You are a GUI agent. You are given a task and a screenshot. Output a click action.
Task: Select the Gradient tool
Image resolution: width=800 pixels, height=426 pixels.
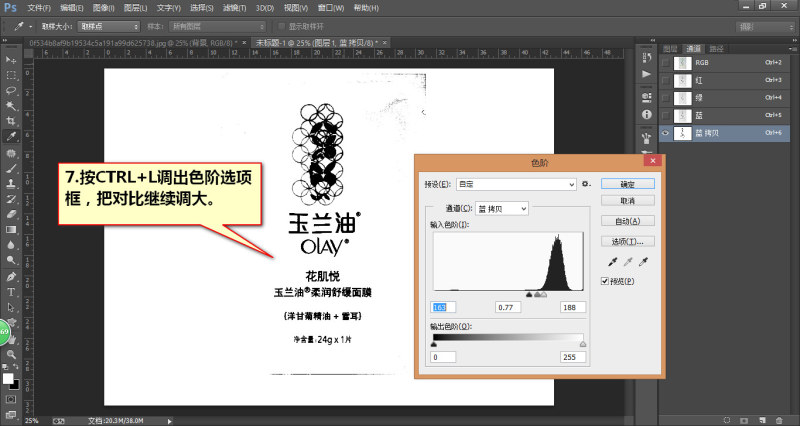click(11, 230)
